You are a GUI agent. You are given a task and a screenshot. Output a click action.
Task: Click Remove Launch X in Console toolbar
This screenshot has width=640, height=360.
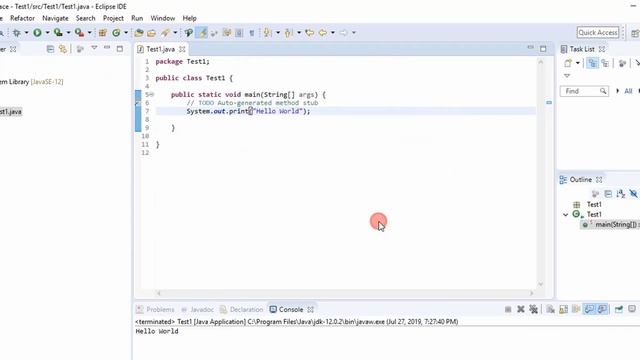click(x=521, y=309)
